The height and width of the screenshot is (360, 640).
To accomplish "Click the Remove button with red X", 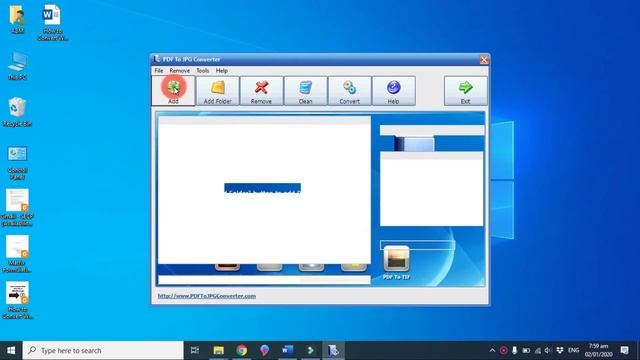I will pos(261,91).
